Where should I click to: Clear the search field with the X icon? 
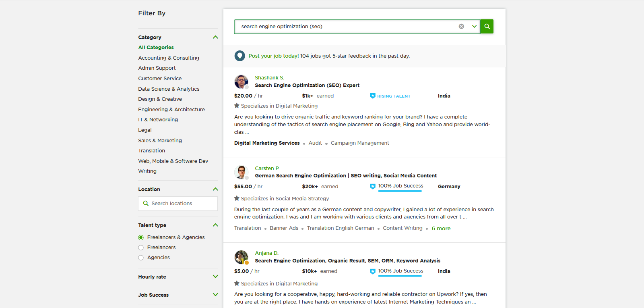click(x=461, y=27)
